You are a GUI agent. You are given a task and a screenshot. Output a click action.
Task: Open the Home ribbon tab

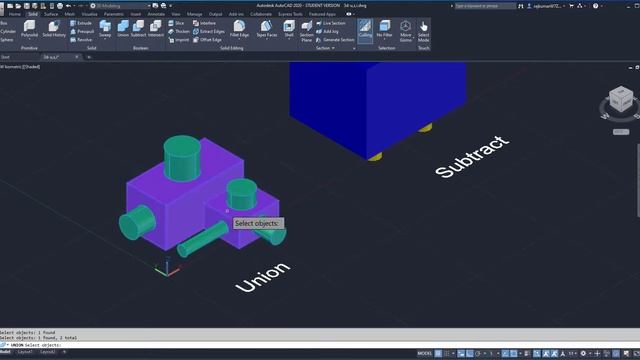coord(15,14)
